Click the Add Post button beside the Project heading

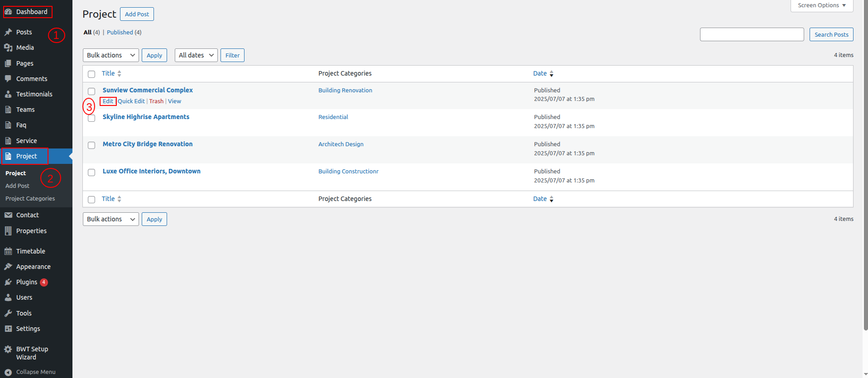point(137,14)
